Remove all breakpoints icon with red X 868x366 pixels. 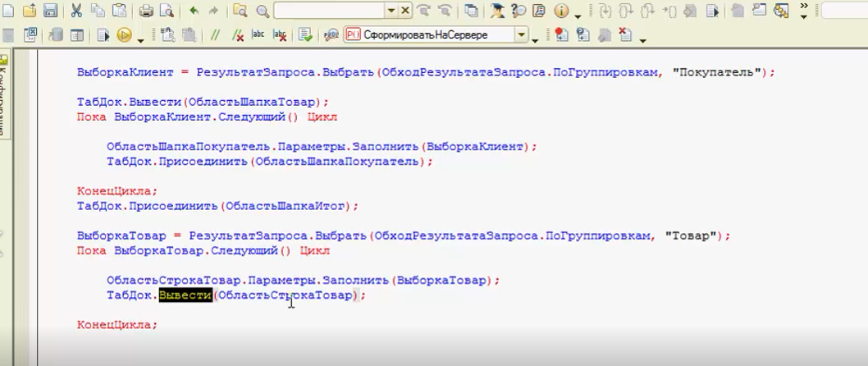(625, 35)
